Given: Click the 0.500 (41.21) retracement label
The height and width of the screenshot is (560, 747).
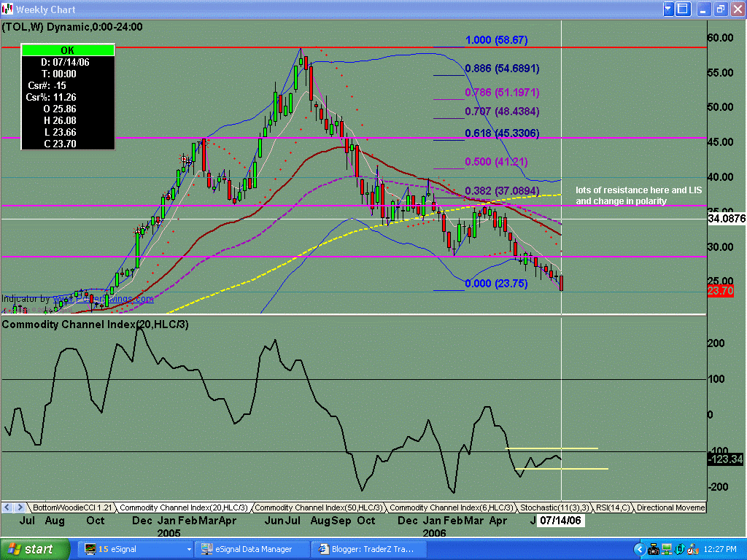Looking at the screenshot, I should [x=496, y=162].
